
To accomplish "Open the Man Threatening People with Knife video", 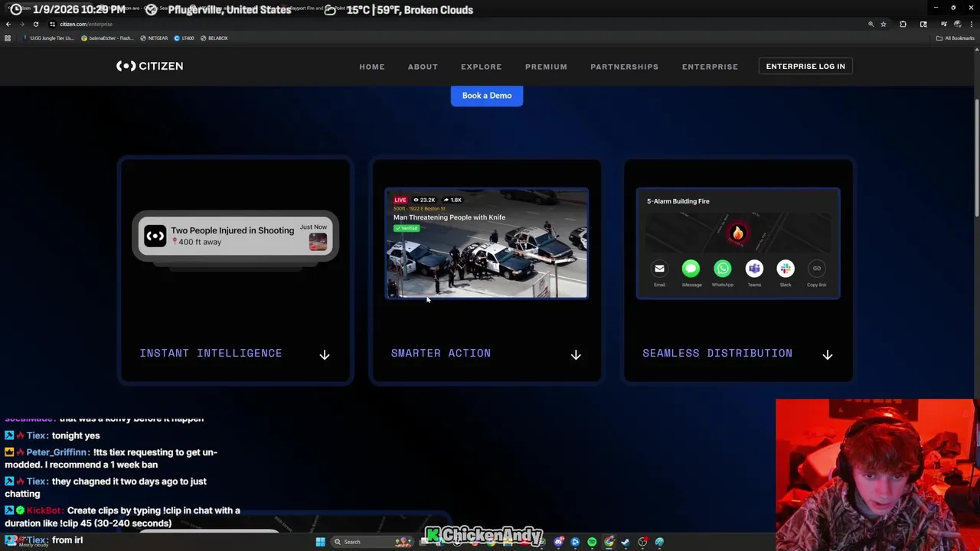I will click(487, 243).
